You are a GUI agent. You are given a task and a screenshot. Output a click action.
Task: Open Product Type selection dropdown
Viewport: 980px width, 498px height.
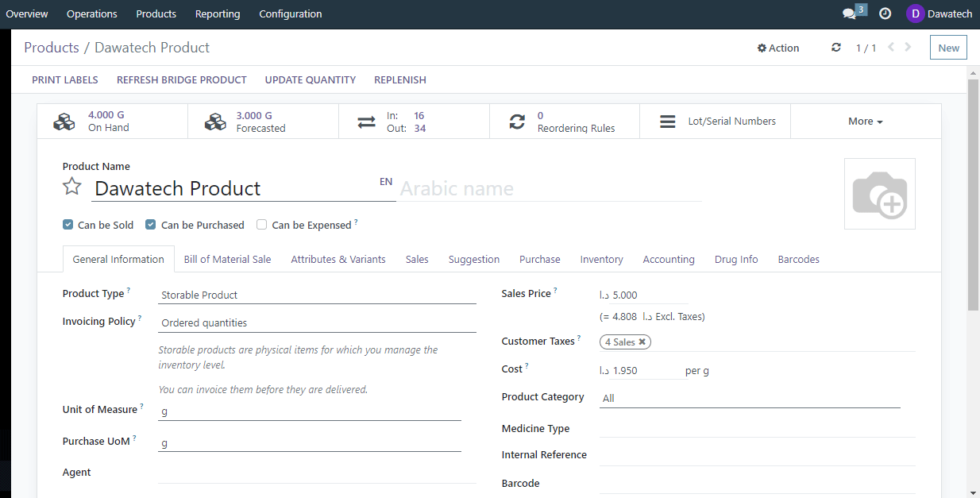[x=317, y=295]
